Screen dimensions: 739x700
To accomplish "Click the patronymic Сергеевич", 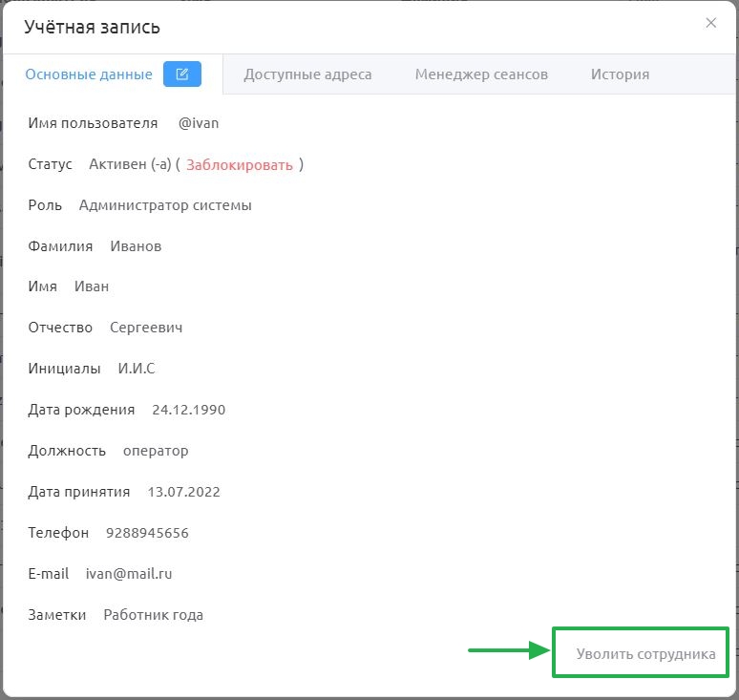I will coord(146,328).
